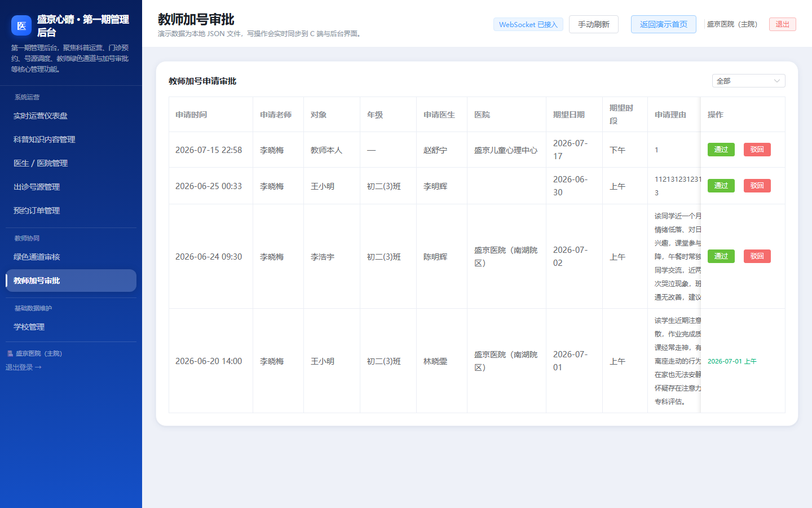Click the green 2026-07-01 上午 approved status
Image resolution: width=812 pixels, height=508 pixels.
coord(732,361)
